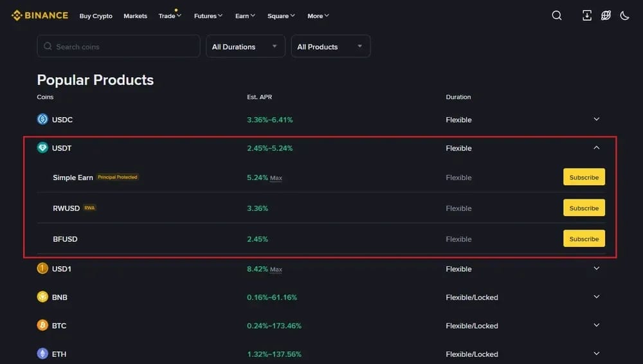The height and width of the screenshot is (364, 643).
Task: Click Flexible/Locked in the BTC row
Action: (x=472, y=325)
